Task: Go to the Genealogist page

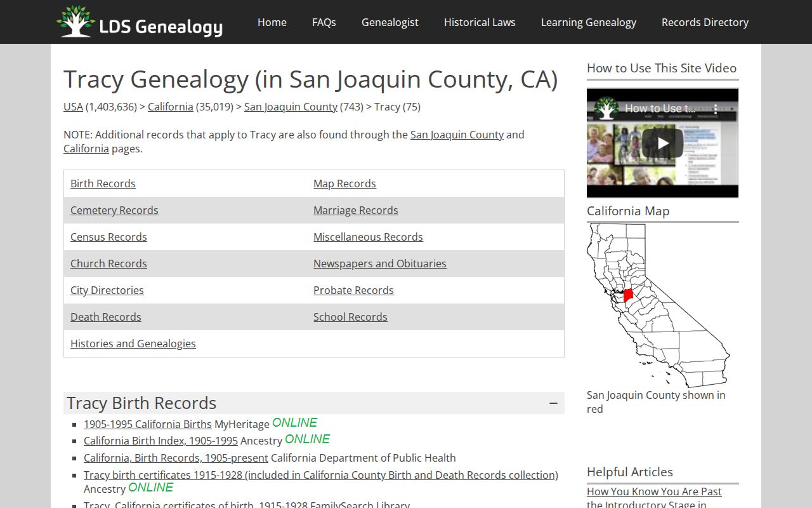Action: (390, 22)
